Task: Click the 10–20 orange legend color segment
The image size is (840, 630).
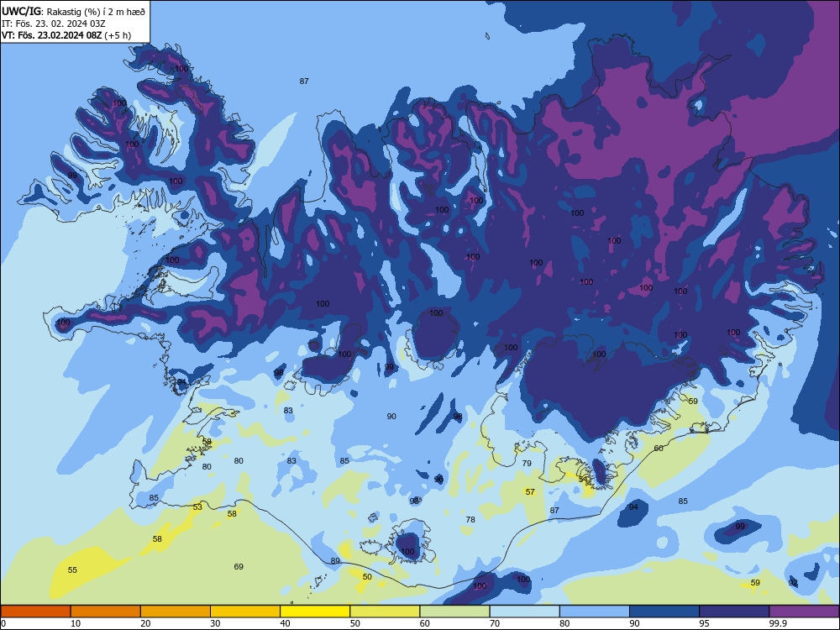Action: coord(106,612)
